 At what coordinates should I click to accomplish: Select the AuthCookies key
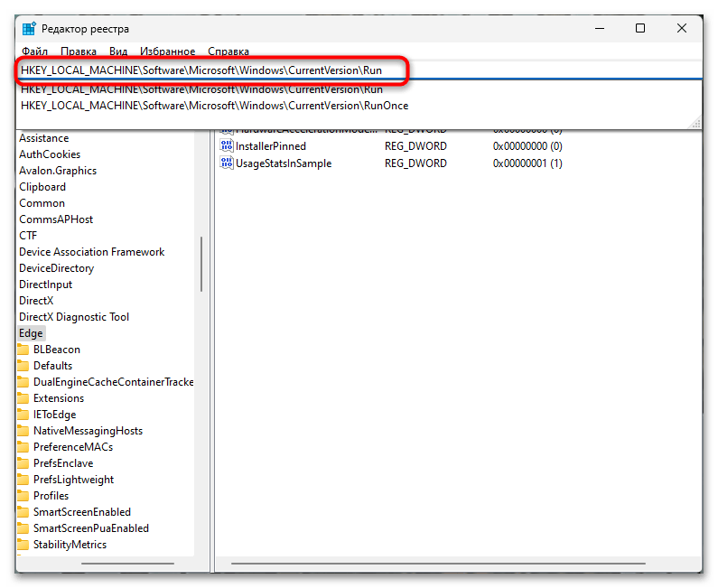pyautogui.click(x=50, y=154)
